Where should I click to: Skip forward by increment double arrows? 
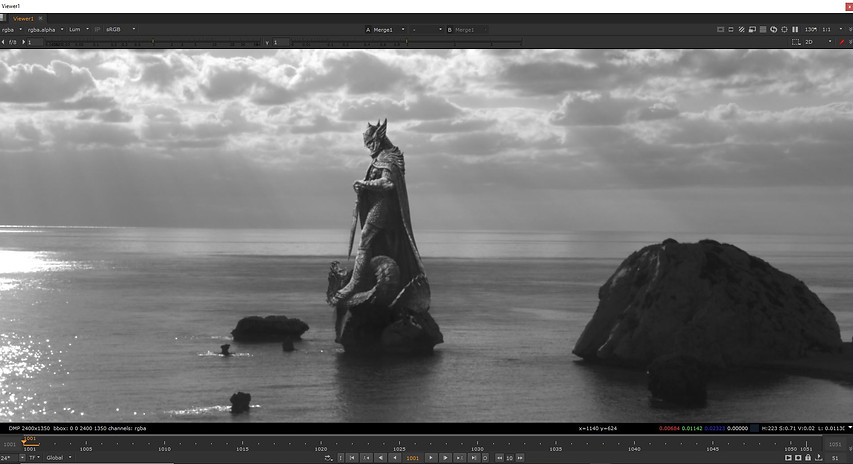[x=520, y=458]
